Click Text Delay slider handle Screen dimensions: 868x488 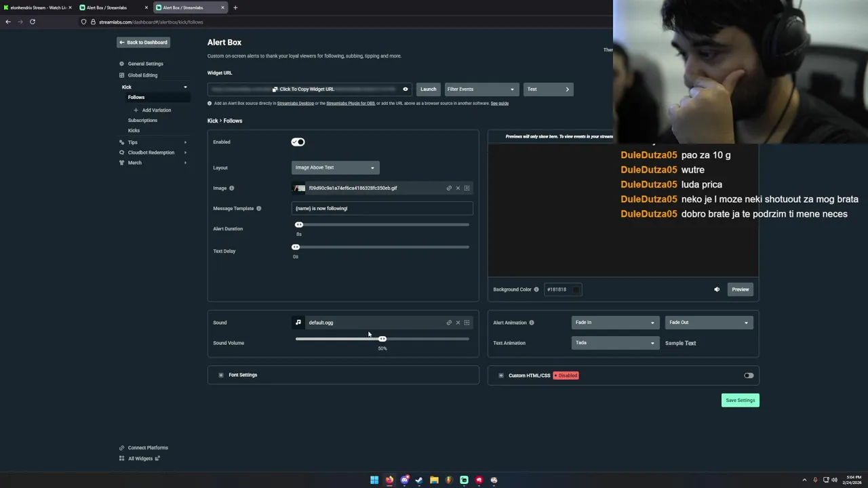pyautogui.click(x=296, y=247)
